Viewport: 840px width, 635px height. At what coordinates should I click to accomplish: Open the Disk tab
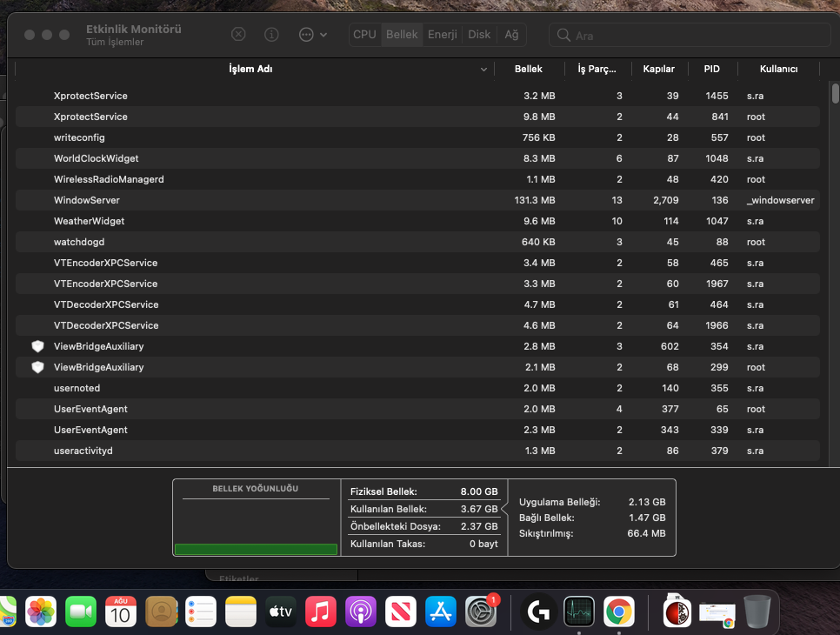(x=479, y=35)
